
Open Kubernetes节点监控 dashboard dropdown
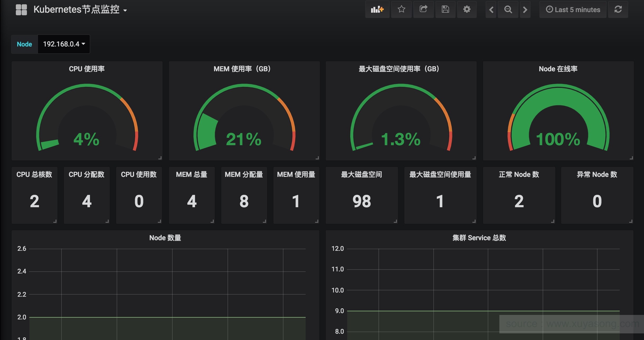pyautogui.click(x=80, y=10)
